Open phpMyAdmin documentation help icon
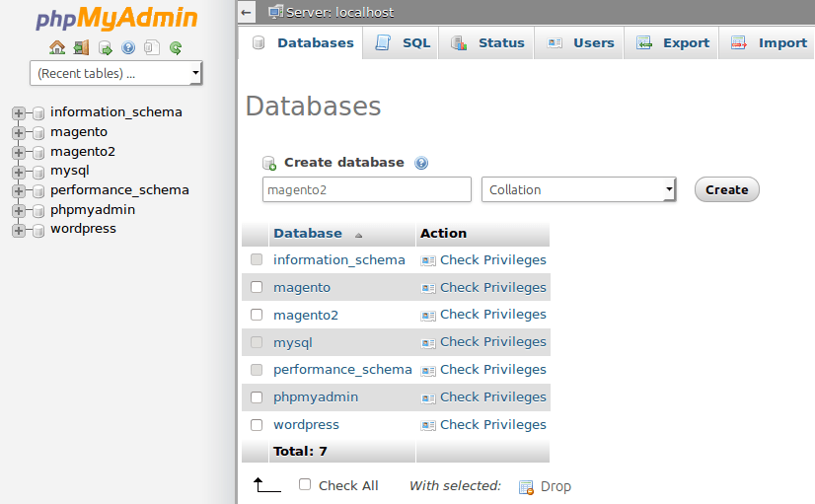The image size is (815, 504). point(128,47)
